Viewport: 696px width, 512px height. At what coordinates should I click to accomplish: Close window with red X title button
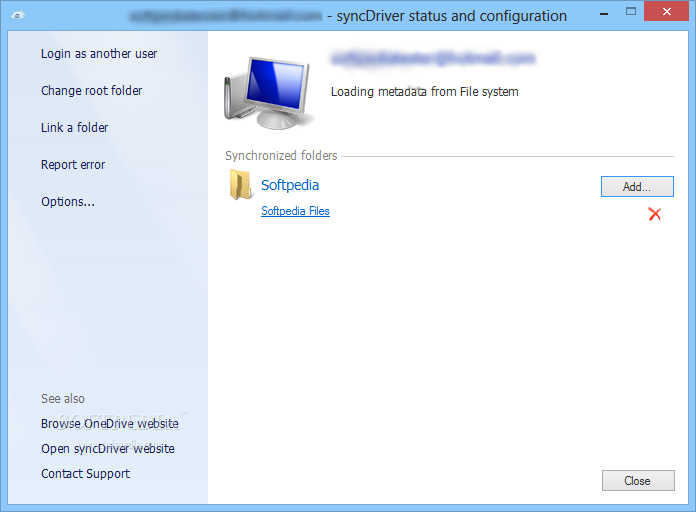[x=666, y=12]
